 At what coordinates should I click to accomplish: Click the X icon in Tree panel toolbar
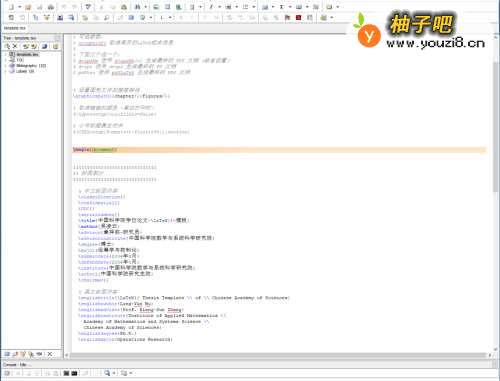click(15, 46)
